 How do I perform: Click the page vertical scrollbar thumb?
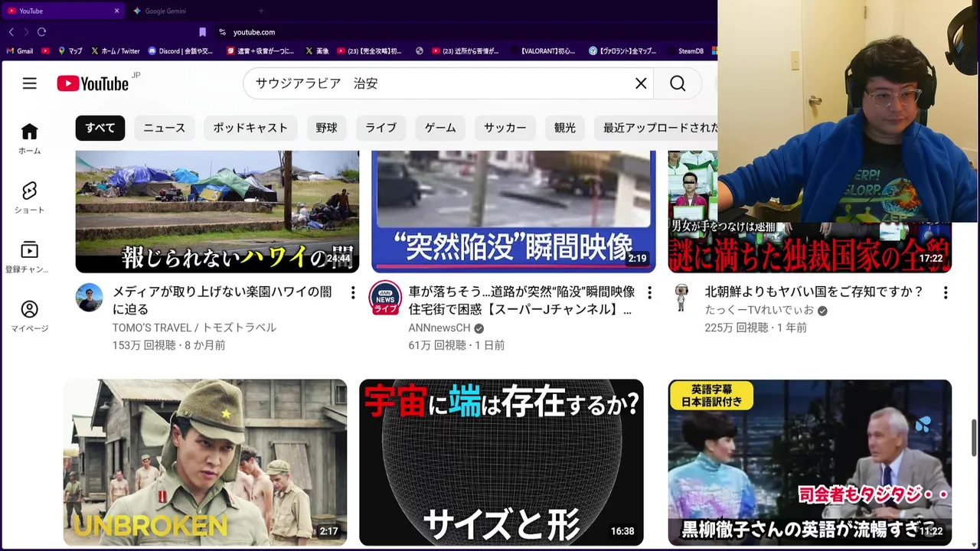(974, 436)
